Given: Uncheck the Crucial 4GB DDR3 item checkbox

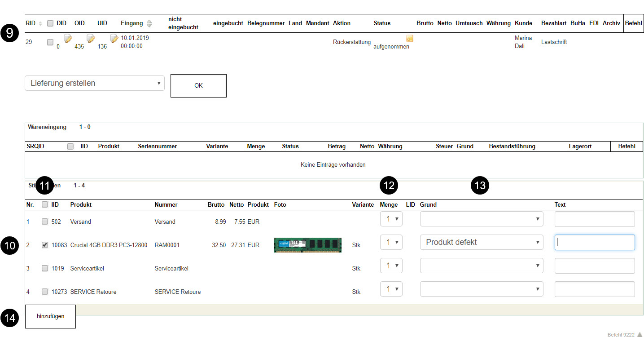Looking at the screenshot, I should click(x=44, y=245).
